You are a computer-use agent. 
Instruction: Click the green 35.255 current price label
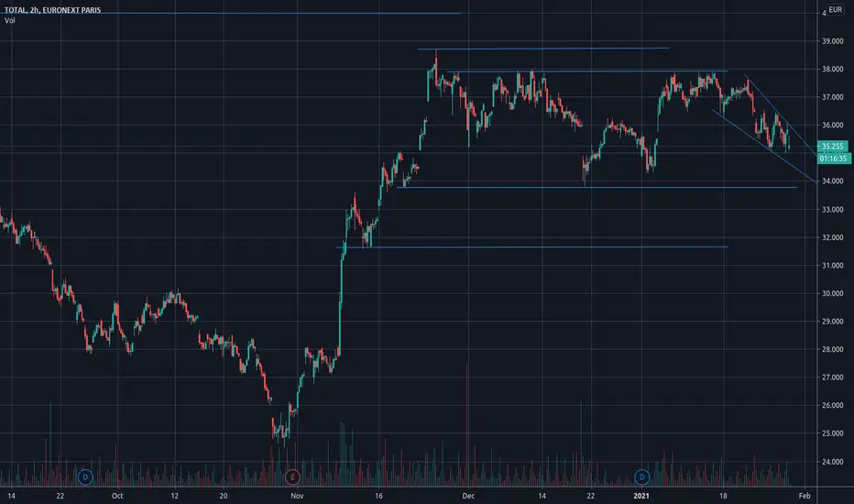coord(832,146)
